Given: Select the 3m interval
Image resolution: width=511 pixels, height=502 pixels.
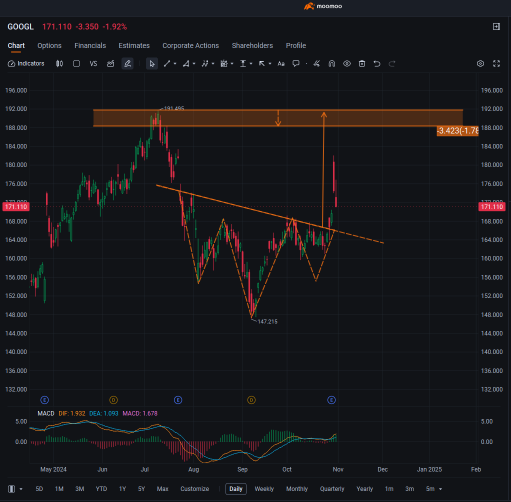Looking at the screenshot, I should point(410,489).
